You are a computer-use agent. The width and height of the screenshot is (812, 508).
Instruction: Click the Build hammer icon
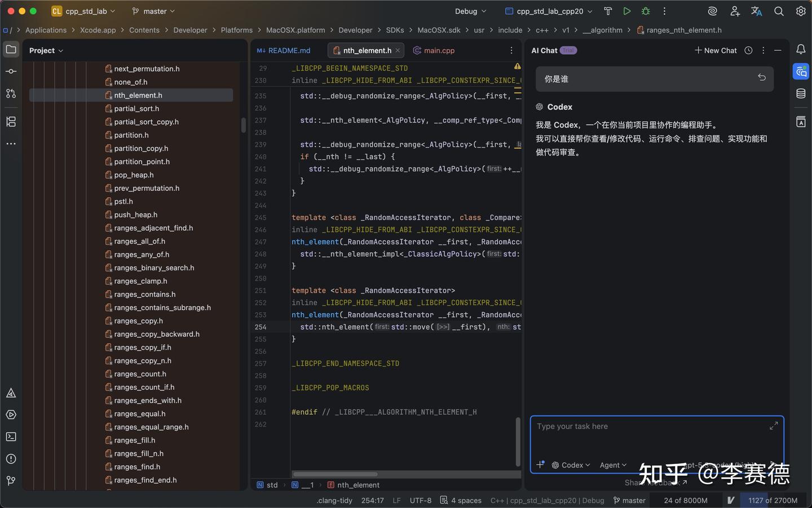pos(608,11)
